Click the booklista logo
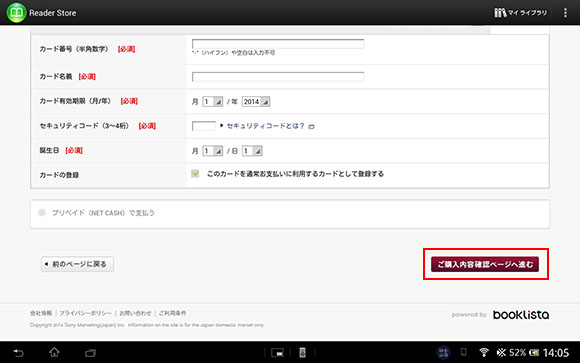Viewport: 580px width, 363px height. [x=521, y=315]
